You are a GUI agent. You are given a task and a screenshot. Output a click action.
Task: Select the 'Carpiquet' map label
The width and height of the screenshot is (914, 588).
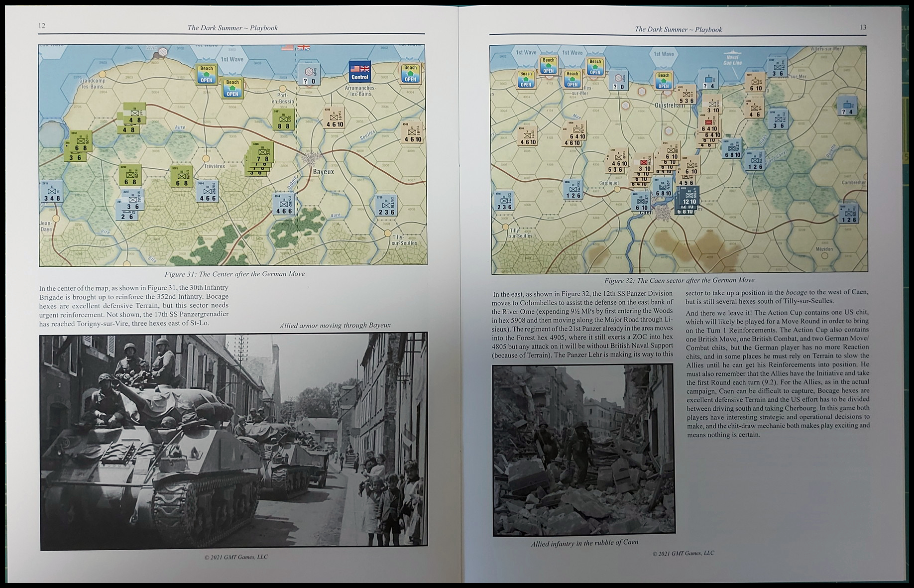click(x=609, y=183)
